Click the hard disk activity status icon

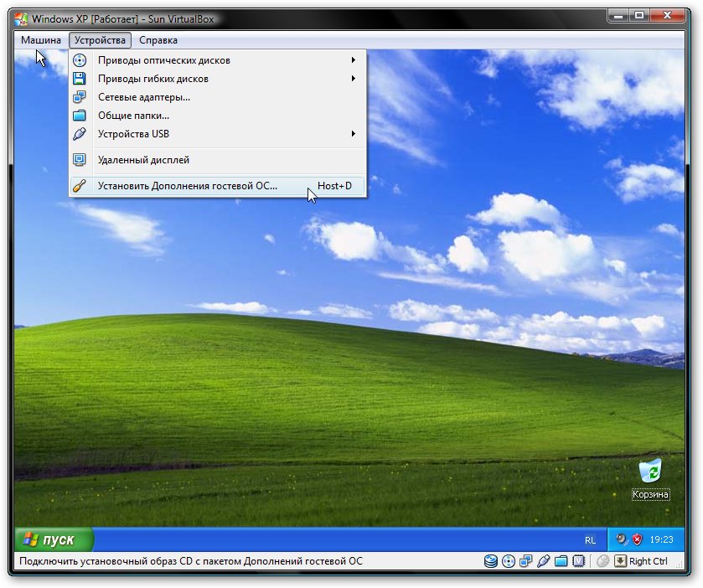491,561
